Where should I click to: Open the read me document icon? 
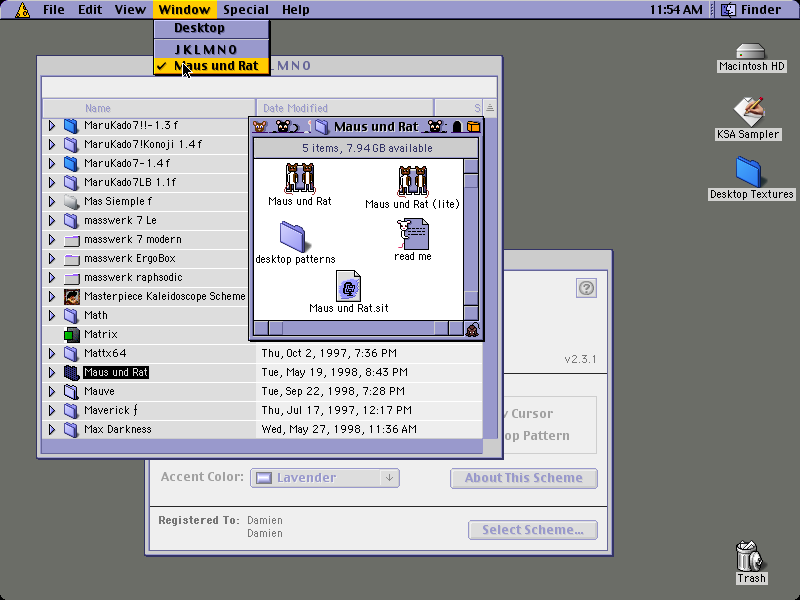(413, 234)
